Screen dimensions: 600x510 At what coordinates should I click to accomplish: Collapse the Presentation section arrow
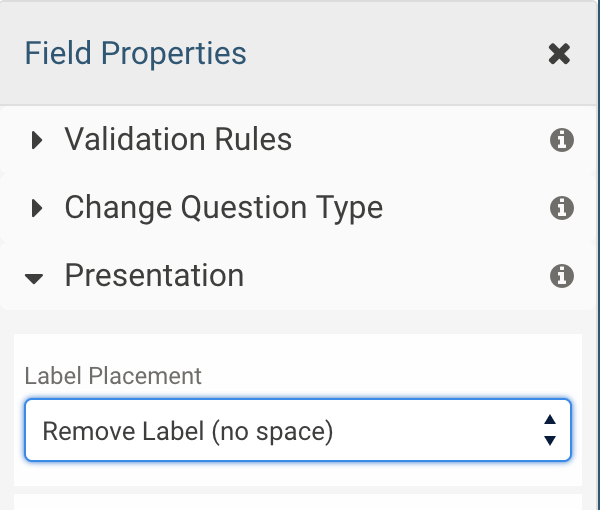point(34,279)
